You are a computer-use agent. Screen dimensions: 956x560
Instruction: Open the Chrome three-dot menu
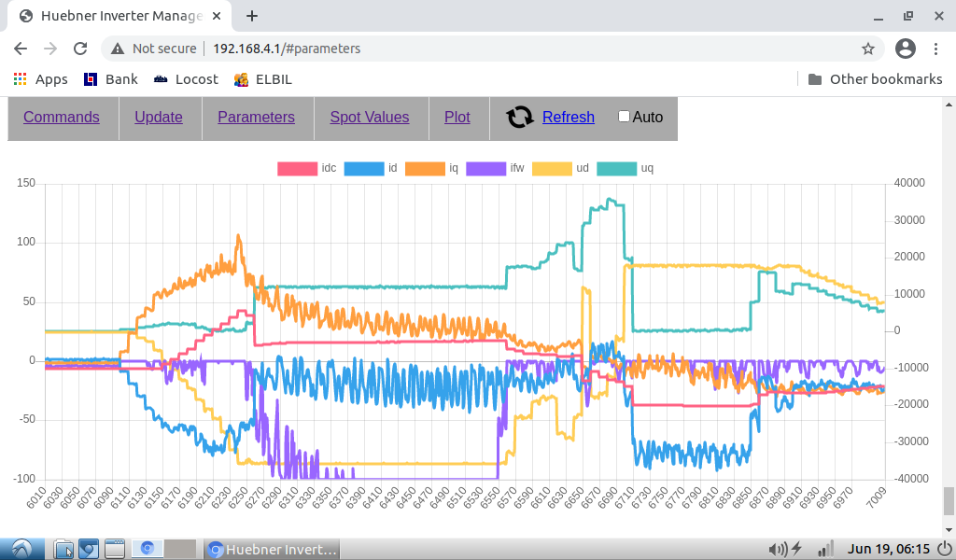(x=936, y=49)
